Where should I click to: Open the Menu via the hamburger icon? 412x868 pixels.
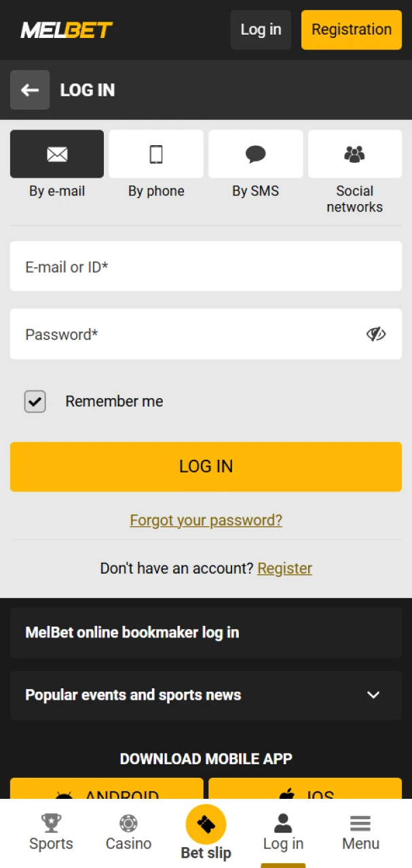[360, 823]
